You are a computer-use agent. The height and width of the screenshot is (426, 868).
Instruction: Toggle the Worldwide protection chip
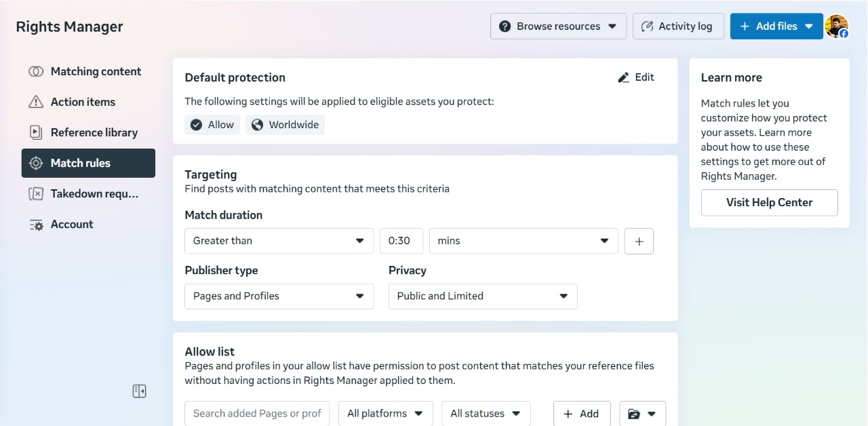(x=285, y=125)
